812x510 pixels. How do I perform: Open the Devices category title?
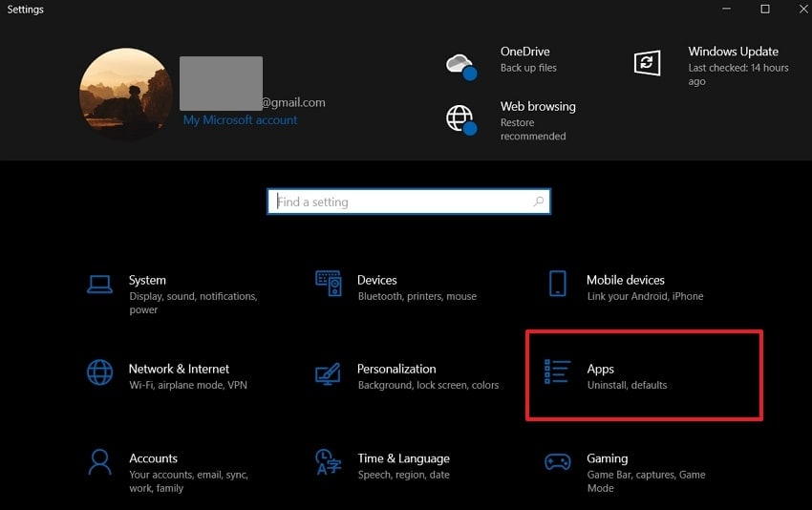point(377,280)
